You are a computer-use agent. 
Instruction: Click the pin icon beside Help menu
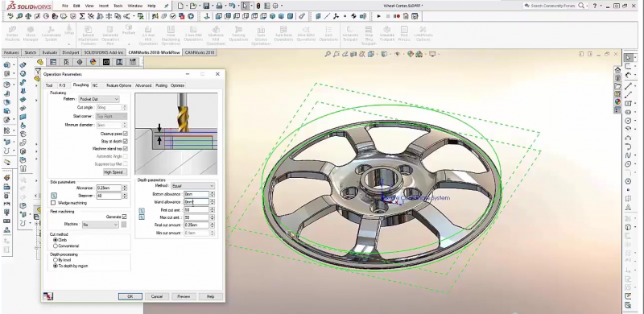(x=166, y=6)
